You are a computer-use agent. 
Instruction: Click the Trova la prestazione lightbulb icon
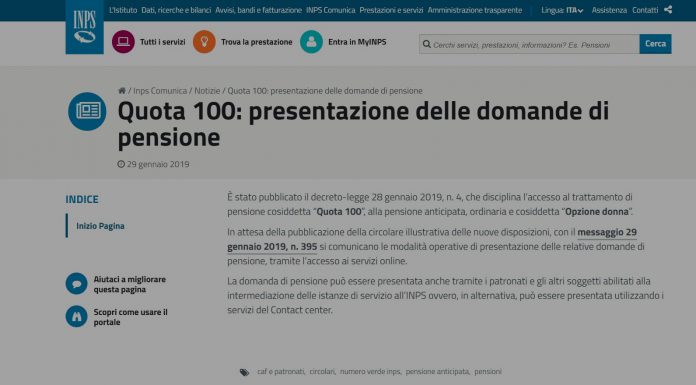[x=204, y=42]
